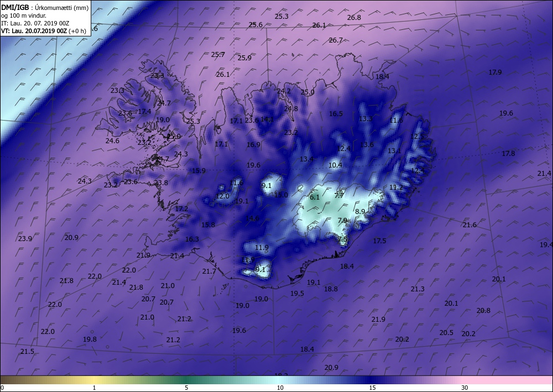Click the 19.8 value on the map
This screenshot has width=553, height=392.
(90, 339)
